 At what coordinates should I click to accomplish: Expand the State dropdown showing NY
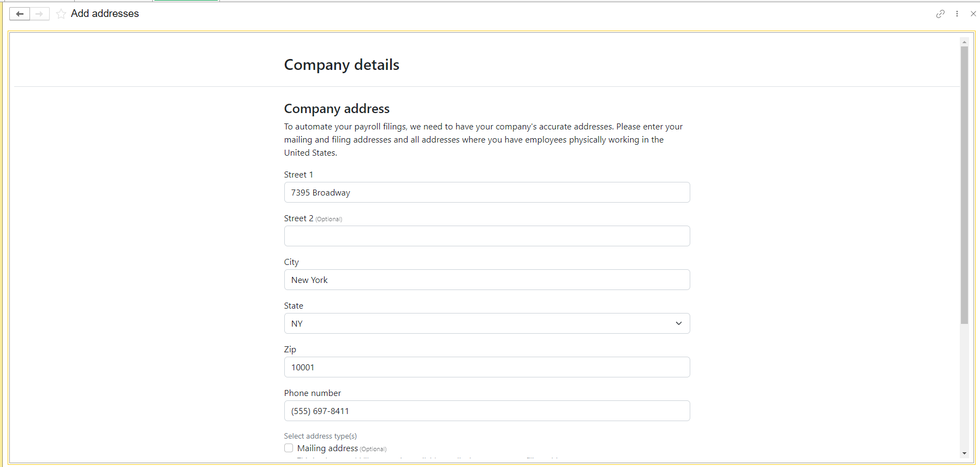487,323
